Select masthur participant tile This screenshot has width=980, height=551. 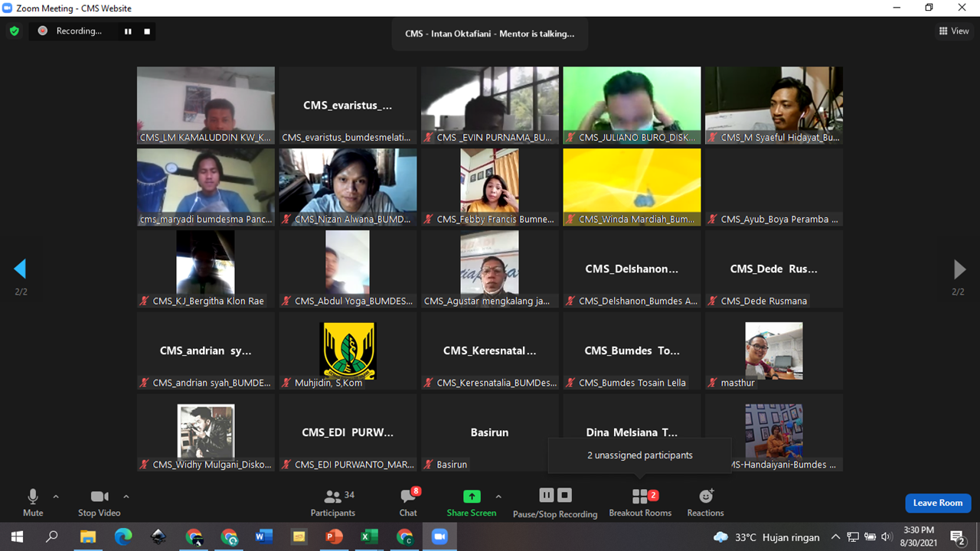[x=774, y=350]
